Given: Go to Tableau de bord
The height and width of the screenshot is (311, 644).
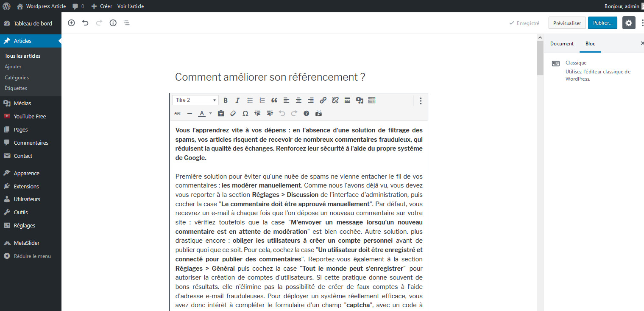Looking at the screenshot, I should coord(31,23).
